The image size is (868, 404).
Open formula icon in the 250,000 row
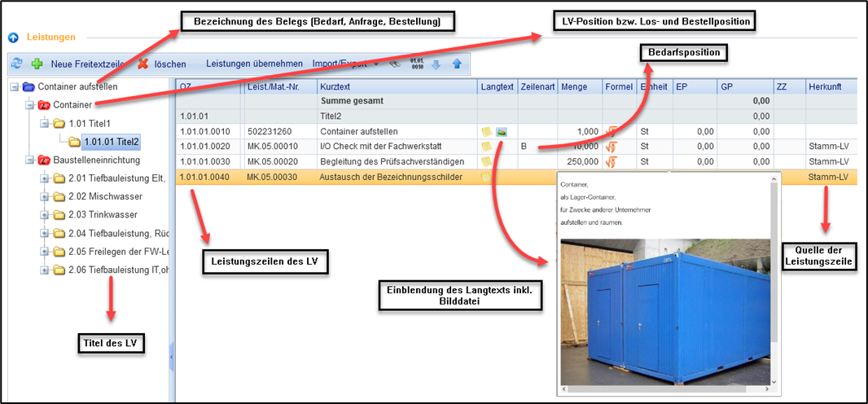[x=612, y=161]
